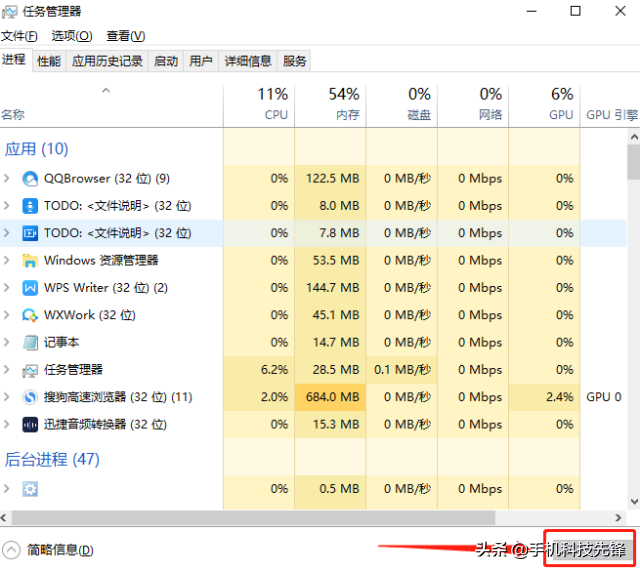Click the WPS Writer icon
Screen dimensions: 640x572
point(30,288)
